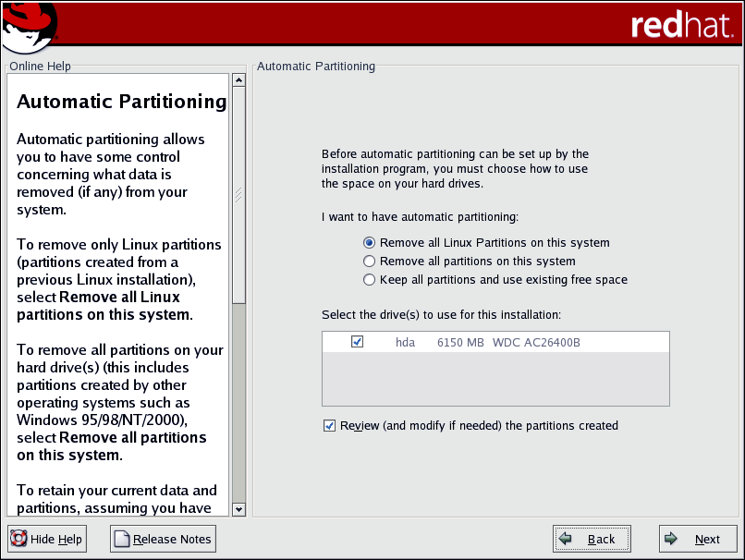This screenshot has width=745, height=560.
Task: Choose Remove all partitions on this system
Action: (x=370, y=262)
